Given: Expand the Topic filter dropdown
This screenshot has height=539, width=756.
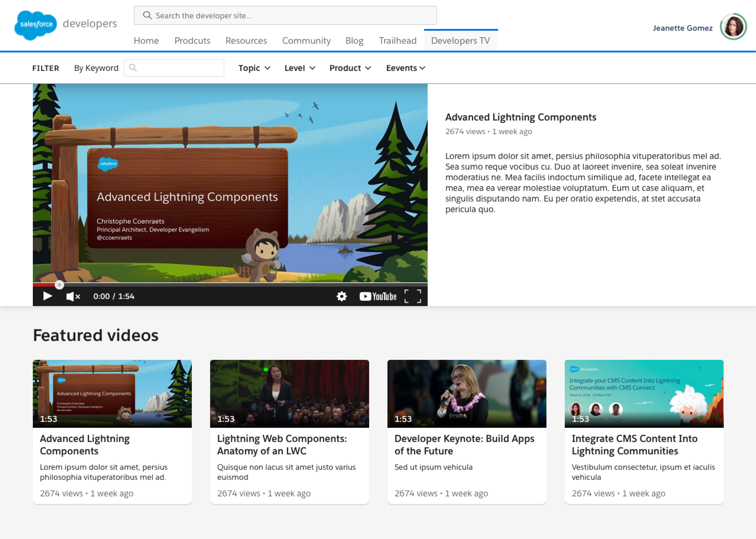Looking at the screenshot, I should pos(254,68).
